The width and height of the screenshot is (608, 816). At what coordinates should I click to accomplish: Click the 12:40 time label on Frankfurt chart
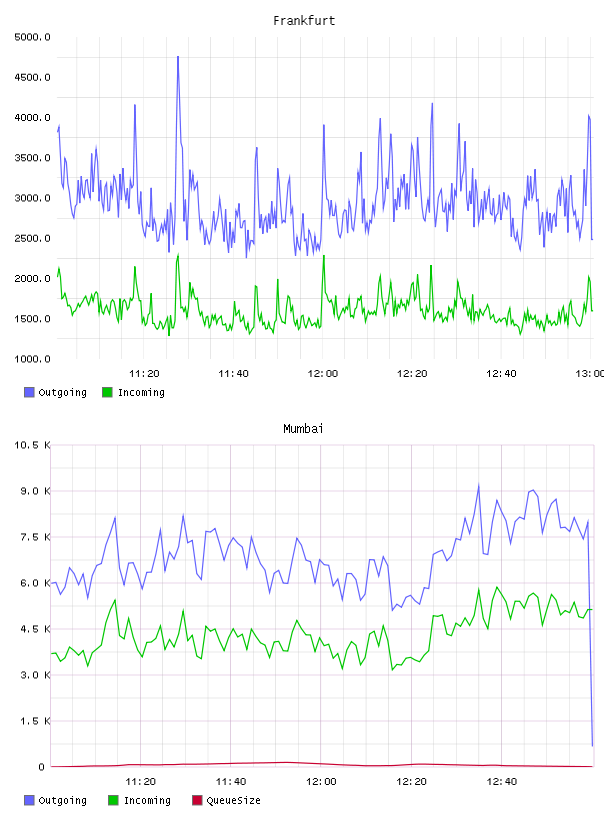click(x=501, y=374)
